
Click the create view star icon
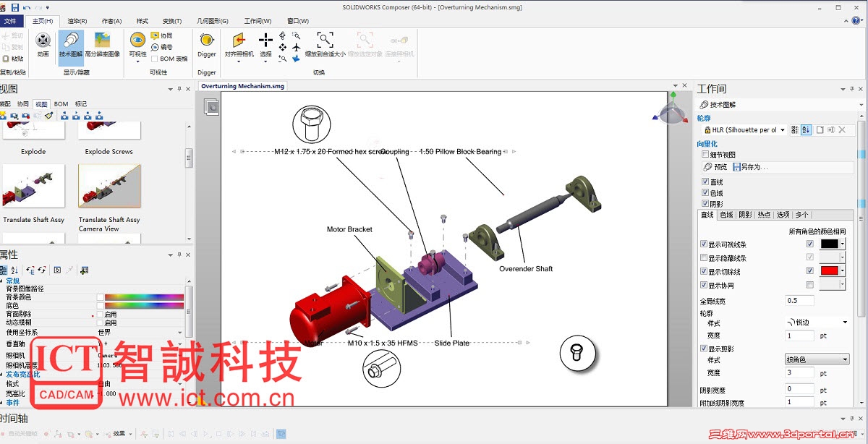coord(3,115)
